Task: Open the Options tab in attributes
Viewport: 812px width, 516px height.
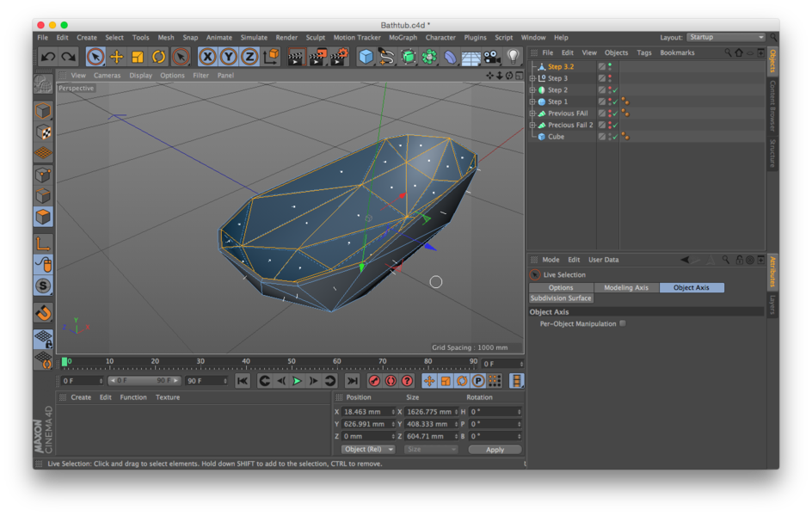Action: pyautogui.click(x=561, y=287)
